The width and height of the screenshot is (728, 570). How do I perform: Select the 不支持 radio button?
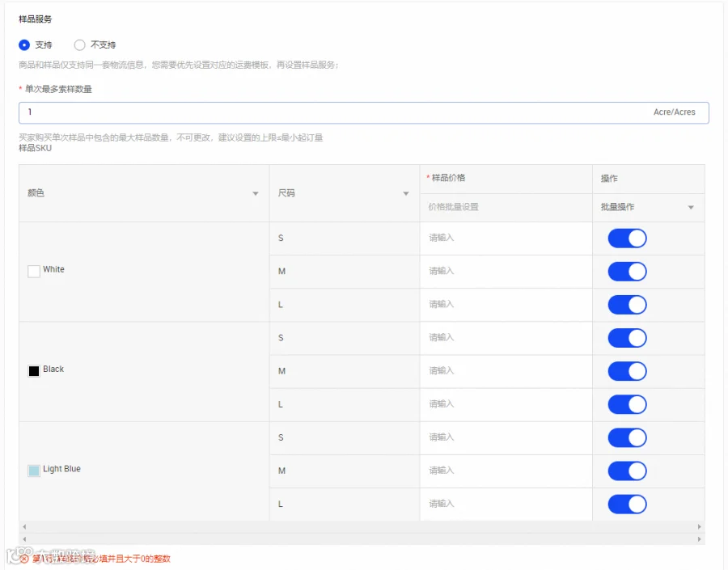pos(80,45)
